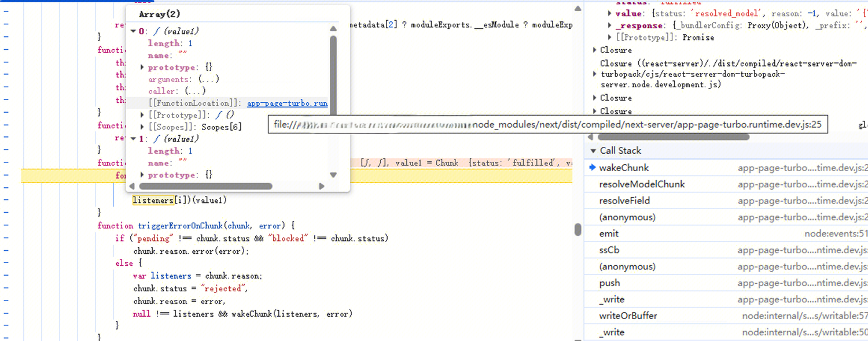Select the push call stack frame
The image size is (868, 341).
609,283
